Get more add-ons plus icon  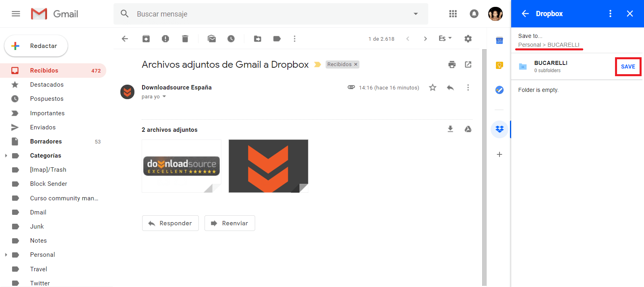coord(500,154)
